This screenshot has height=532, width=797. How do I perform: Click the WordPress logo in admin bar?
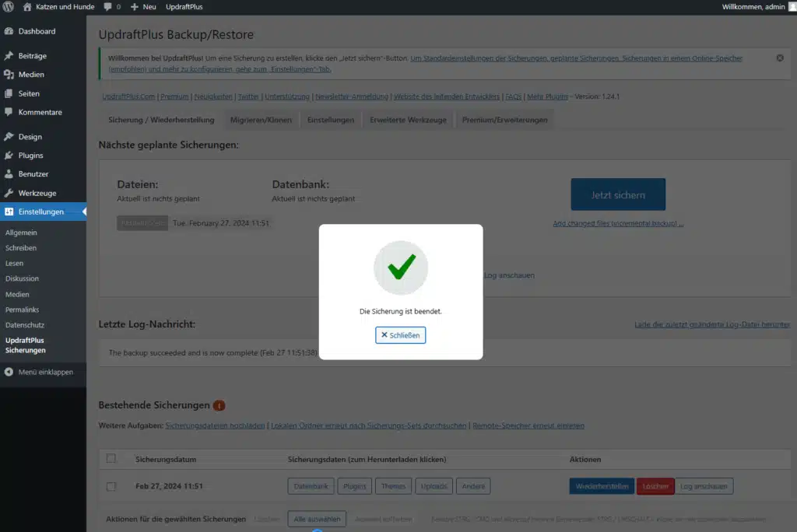coord(8,6)
